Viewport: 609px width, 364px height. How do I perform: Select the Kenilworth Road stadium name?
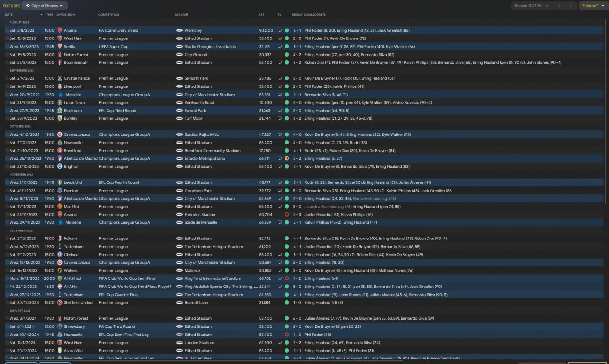(x=199, y=103)
